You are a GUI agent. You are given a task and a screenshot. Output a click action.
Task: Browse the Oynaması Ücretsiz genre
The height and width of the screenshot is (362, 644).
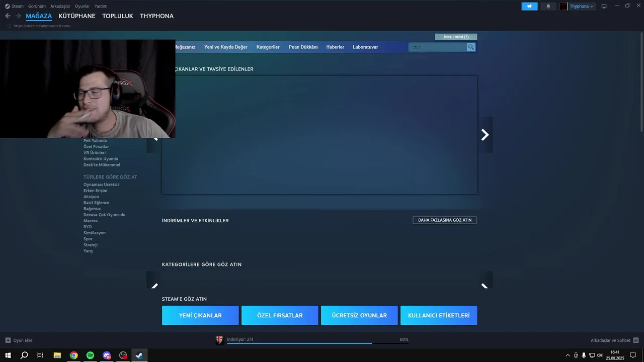(x=101, y=185)
